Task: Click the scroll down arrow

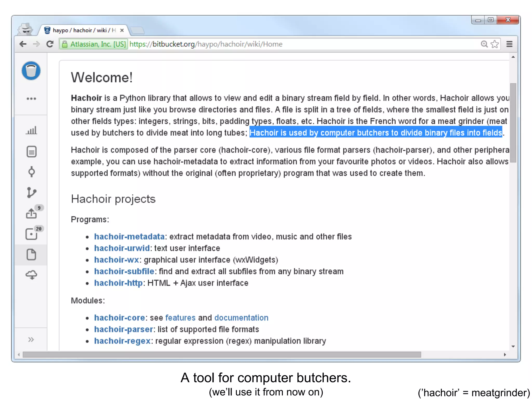Action: (513, 347)
